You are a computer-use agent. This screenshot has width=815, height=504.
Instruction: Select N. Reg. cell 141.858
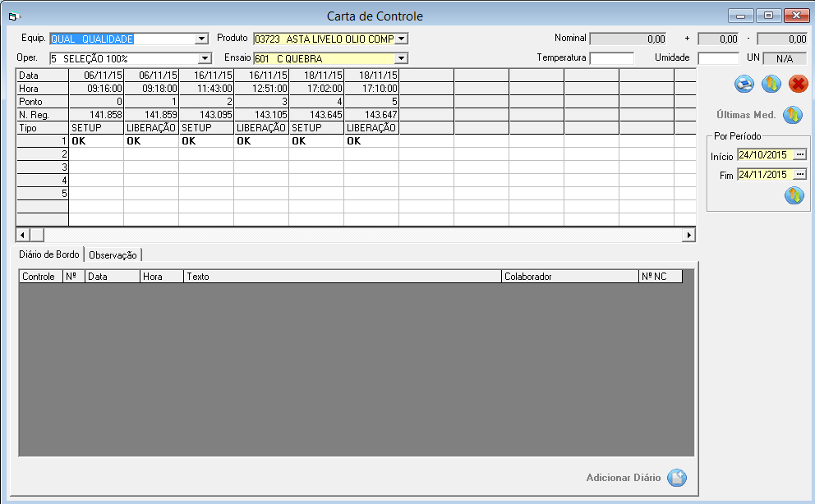(x=96, y=115)
